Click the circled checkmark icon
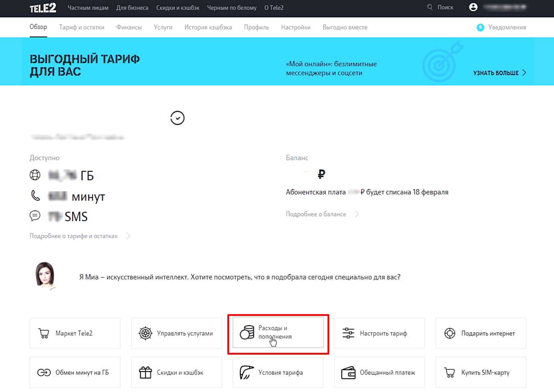 177,118
